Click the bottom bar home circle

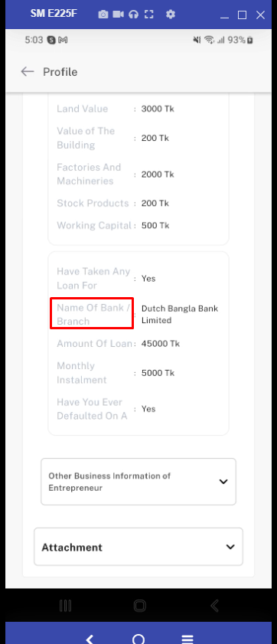(x=138, y=639)
